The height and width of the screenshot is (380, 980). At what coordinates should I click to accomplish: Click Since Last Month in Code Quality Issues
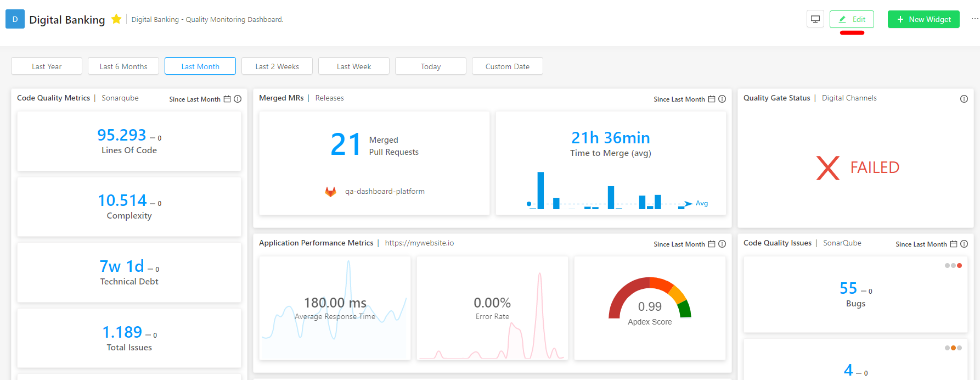pyautogui.click(x=921, y=244)
